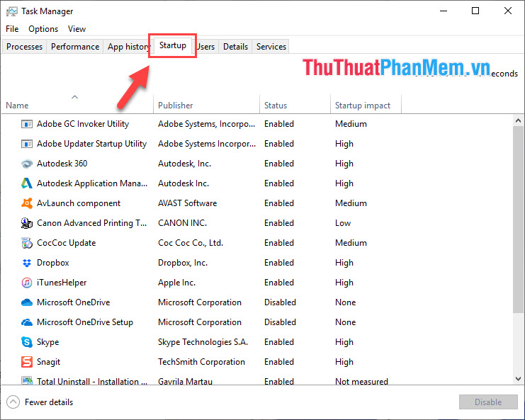Open the App history tab
The height and width of the screenshot is (420, 525).
pos(128,47)
